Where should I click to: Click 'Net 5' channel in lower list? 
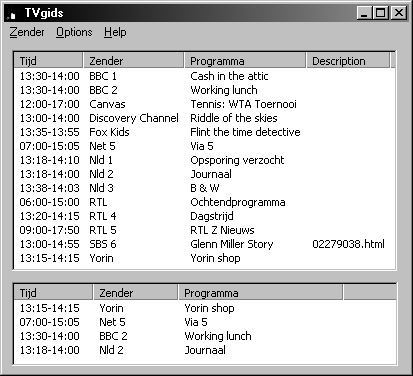click(x=112, y=322)
